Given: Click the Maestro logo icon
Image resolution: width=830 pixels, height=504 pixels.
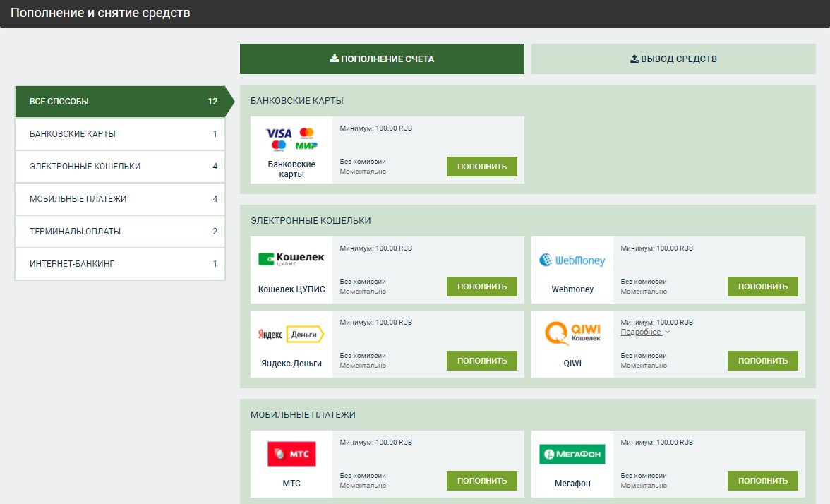Looking at the screenshot, I should click(x=278, y=145).
